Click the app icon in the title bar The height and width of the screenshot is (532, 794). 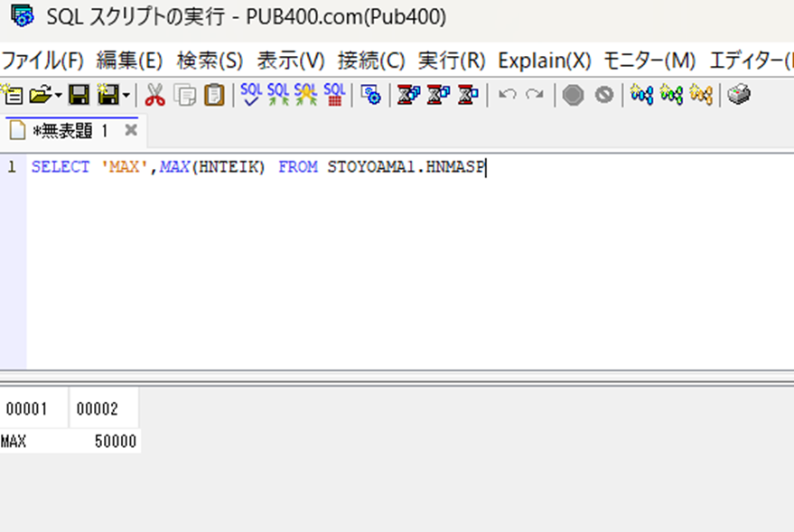point(23,15)
